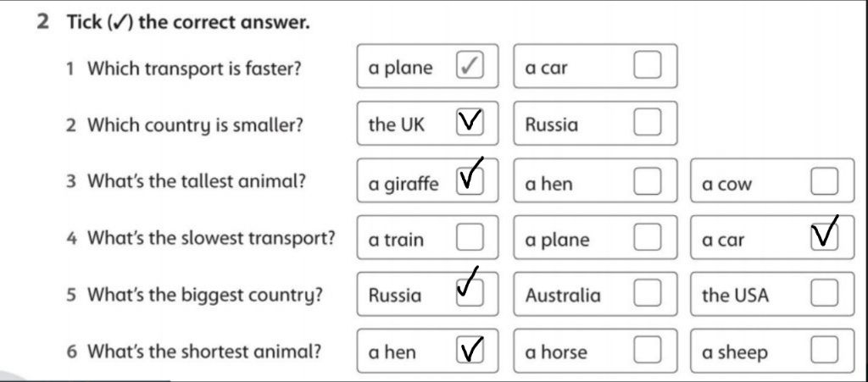Tick 'the USA' checkbox
This screenshot has width=868, height=382.
[825, 293]
